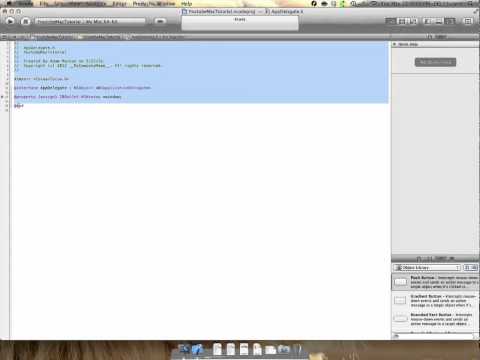
Task: Toggle the Navigator pane view button
Action: point(428,21)
